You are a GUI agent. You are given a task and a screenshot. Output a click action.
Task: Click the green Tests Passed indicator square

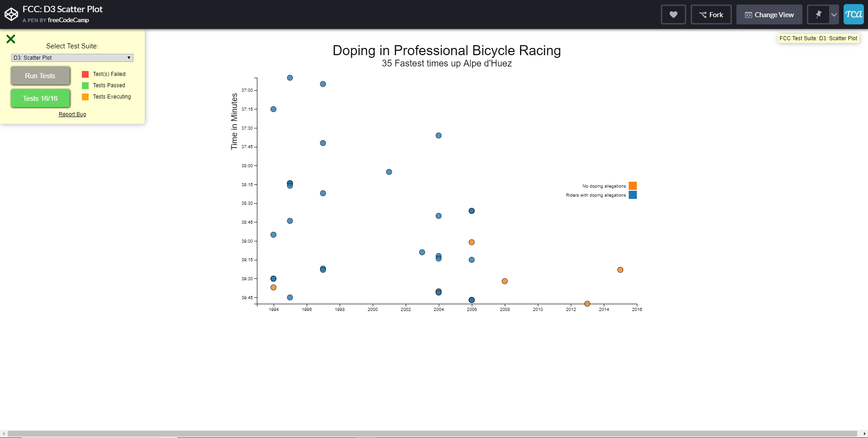[x=85, y=85]
